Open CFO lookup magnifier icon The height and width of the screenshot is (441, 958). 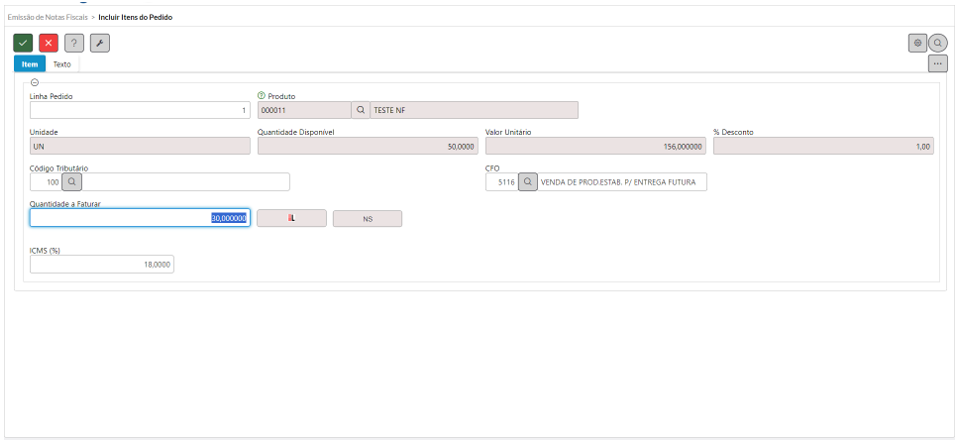pyautogui.click(x=528, y=182)
